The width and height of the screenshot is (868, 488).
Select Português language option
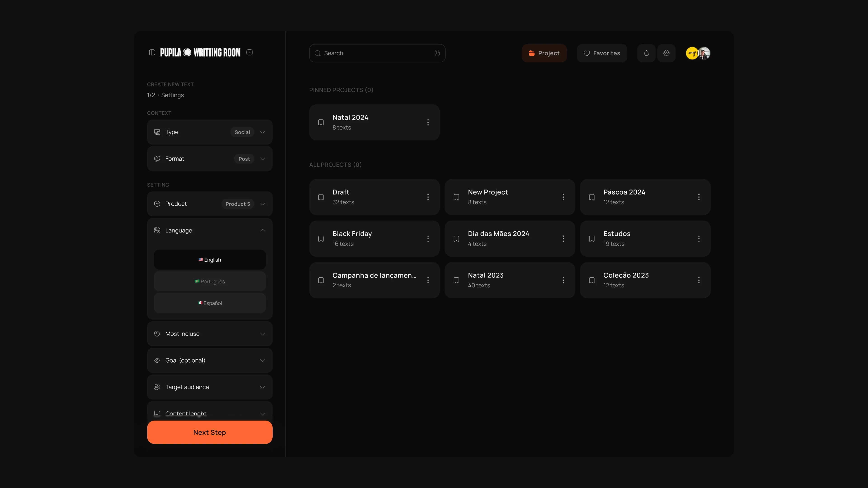pos(210,282)
